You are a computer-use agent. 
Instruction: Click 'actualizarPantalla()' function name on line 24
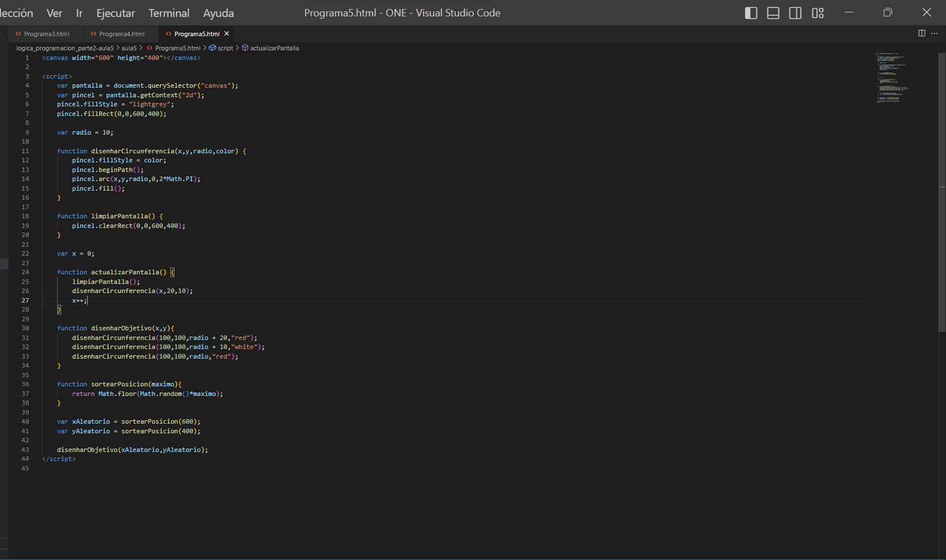pyautogui.click(x=129, y=272)
